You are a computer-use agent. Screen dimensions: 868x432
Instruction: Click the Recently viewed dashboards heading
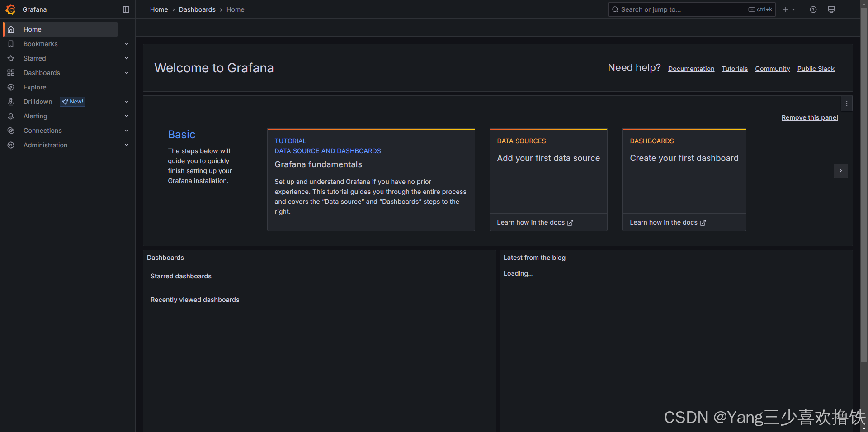[195, 300]
